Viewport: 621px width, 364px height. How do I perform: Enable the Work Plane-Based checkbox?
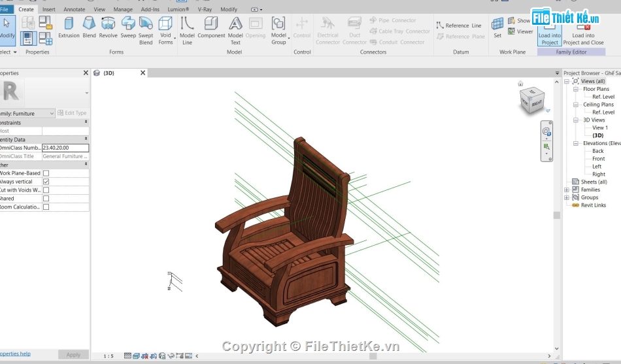pyautogui.click(x=46, y=173)
